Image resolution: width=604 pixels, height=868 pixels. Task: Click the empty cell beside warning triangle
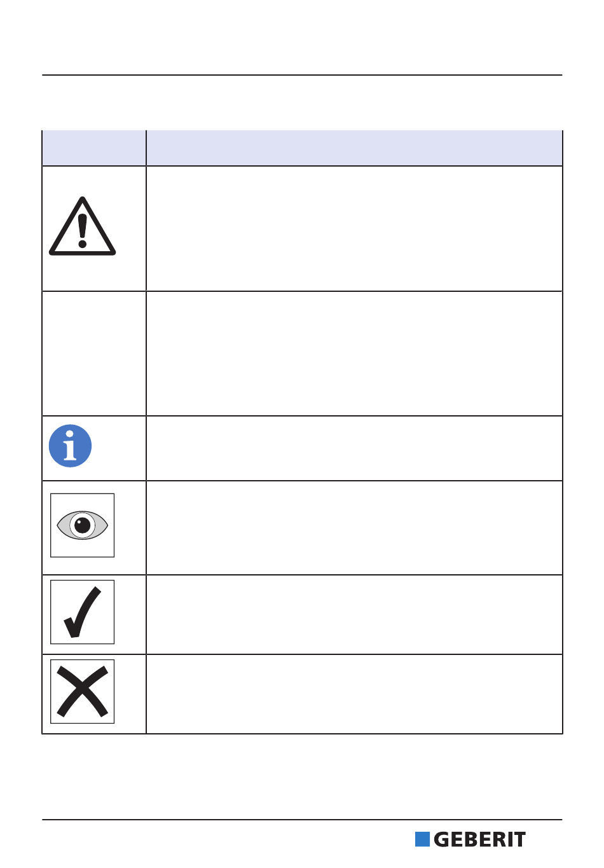click(355, 229)
